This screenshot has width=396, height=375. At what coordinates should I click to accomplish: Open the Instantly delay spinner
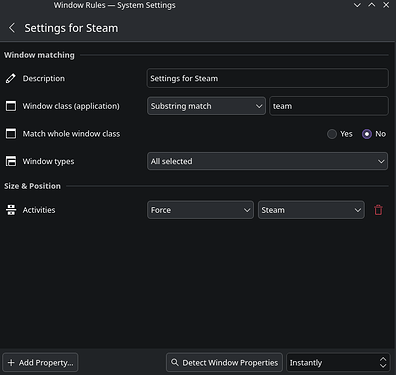tap(338, 362)
